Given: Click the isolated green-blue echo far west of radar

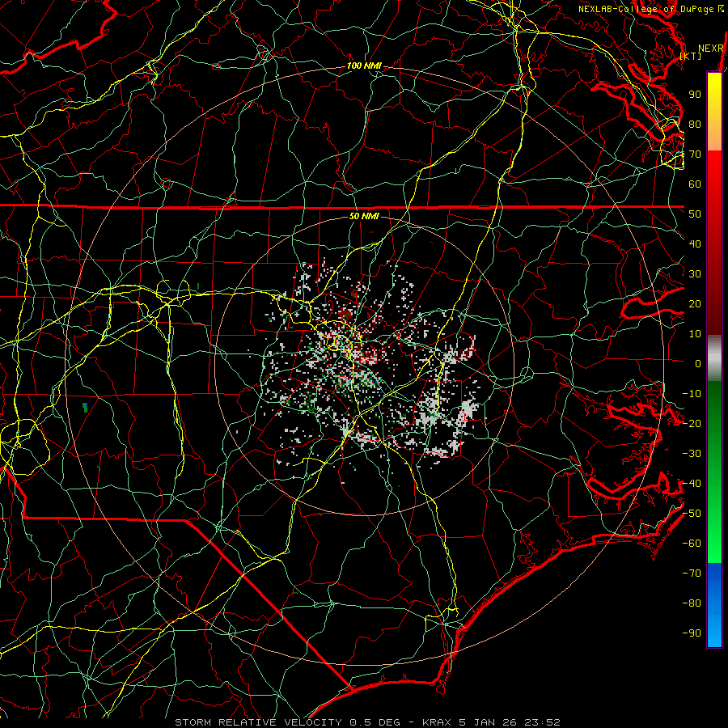Looking at the screenshot, I should (x=85, y=407).
